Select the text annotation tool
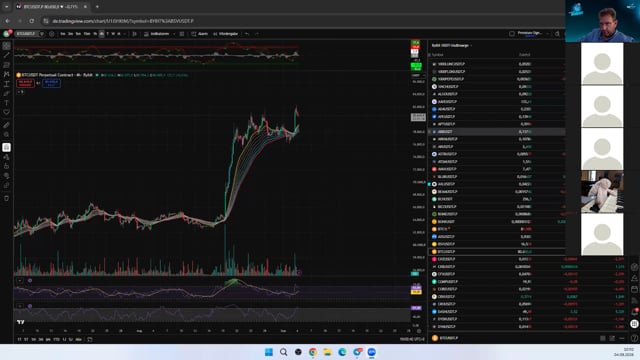This screenshot has height=360, width=640. (x=7, y=103)
